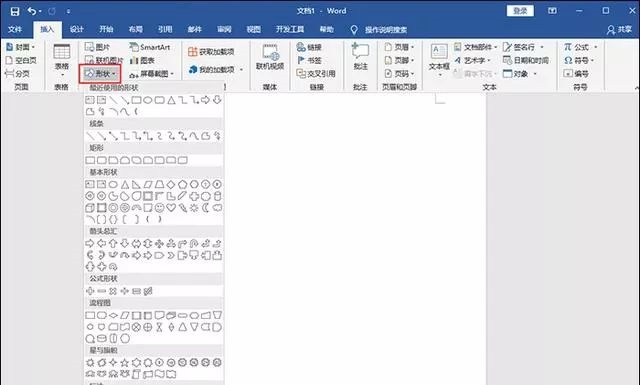Open 获取加载项 get add-ins

pyautogui.click(x=211, y=52)
